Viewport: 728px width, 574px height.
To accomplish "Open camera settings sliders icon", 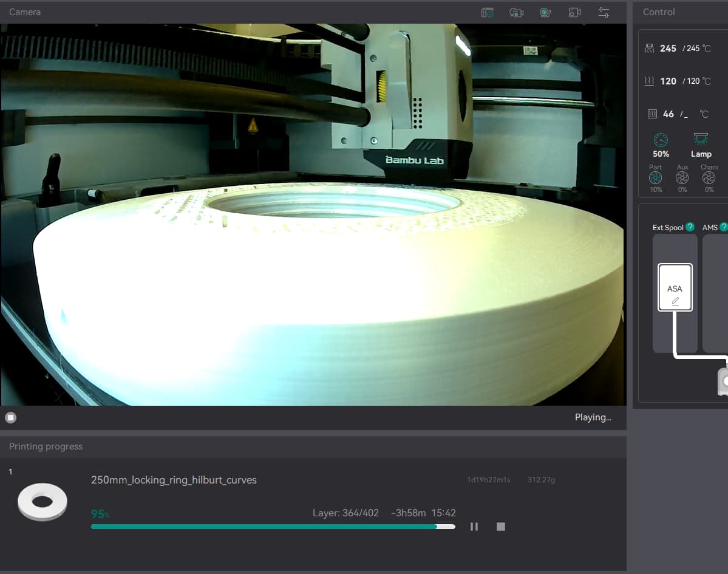I will pos(604,13).
